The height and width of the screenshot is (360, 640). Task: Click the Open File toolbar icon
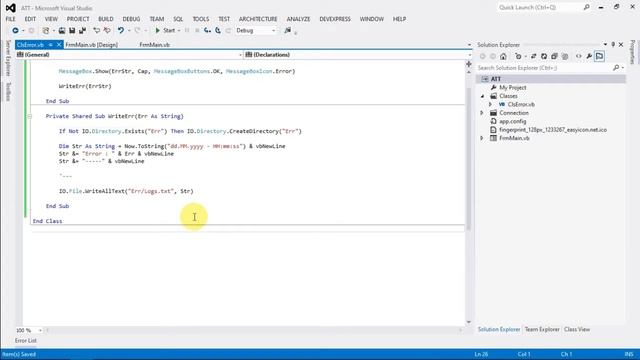62,31
